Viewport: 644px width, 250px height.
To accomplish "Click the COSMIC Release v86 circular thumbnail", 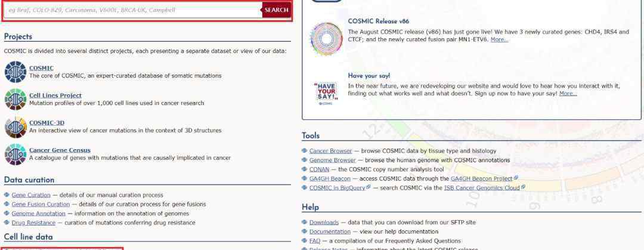I will pos(327,39).
